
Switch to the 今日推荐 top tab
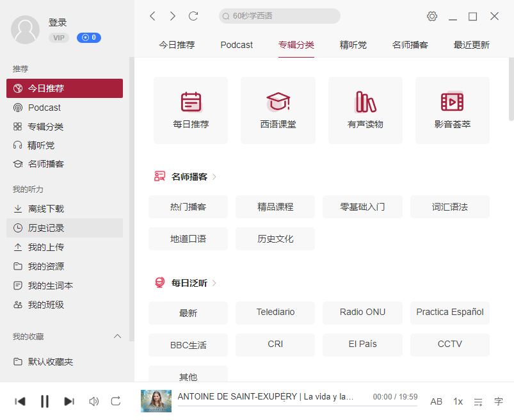tap(177, 45)
